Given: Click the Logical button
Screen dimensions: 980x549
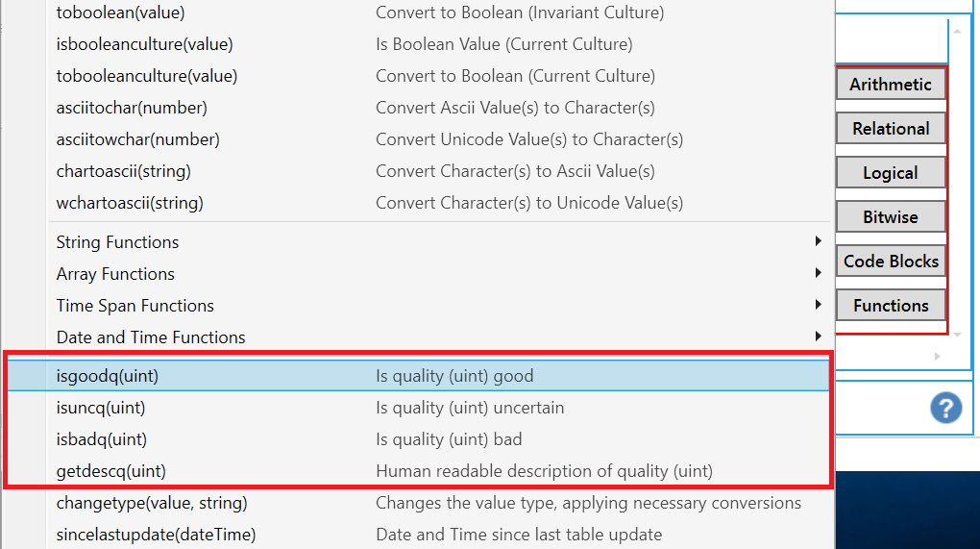Looking at the screenshot, I should pos(891,173).
